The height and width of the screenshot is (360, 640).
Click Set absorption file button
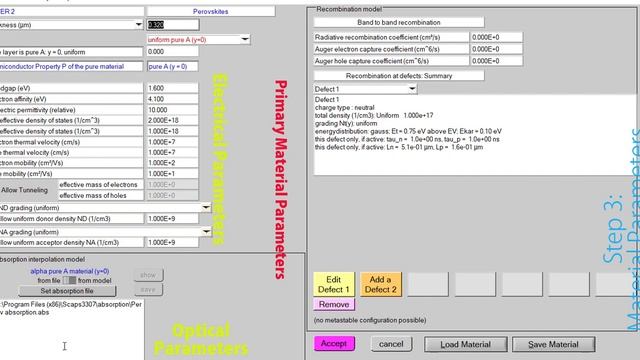pos(67,291)
